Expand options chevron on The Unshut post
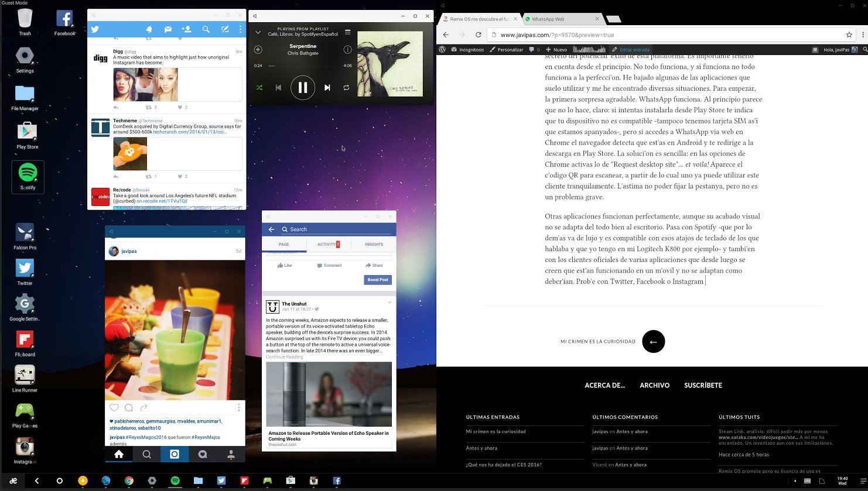Screen dimensions: 868x491 click(389, 303)
